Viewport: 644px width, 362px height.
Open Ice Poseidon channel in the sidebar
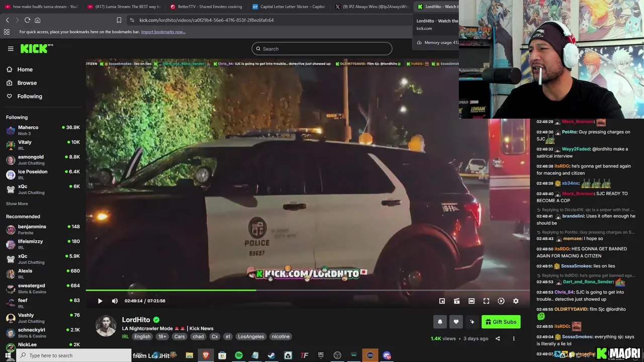(x=43, y=174)
